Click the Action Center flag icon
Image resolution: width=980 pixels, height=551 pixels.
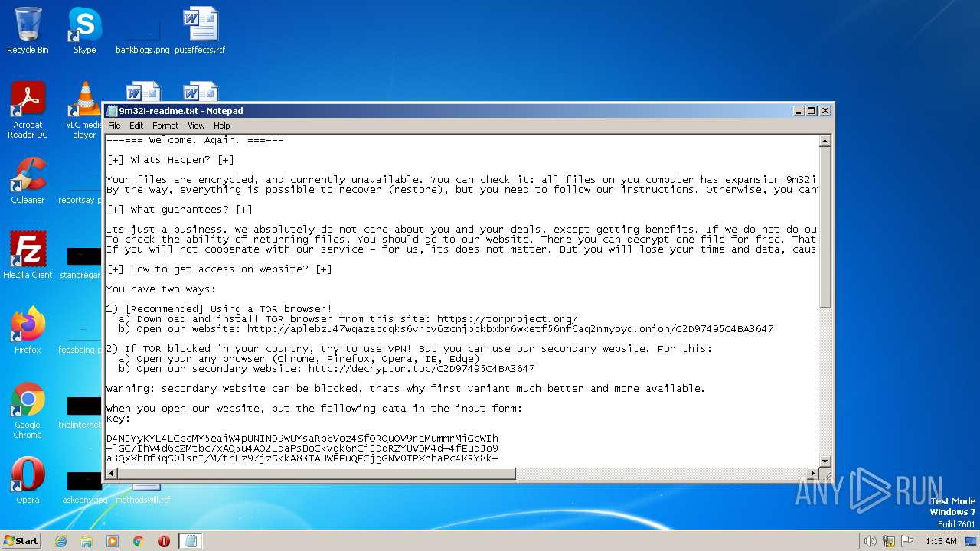click(x=907, y=541)
